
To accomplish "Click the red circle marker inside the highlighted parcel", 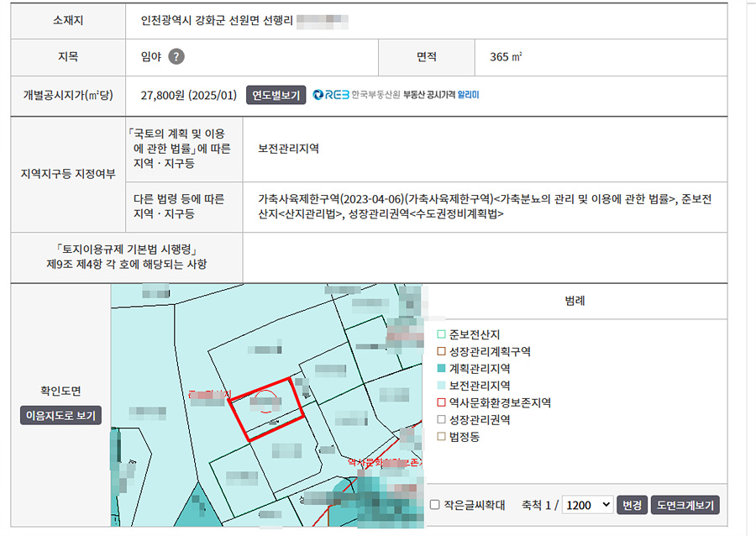I will point(265,402).
